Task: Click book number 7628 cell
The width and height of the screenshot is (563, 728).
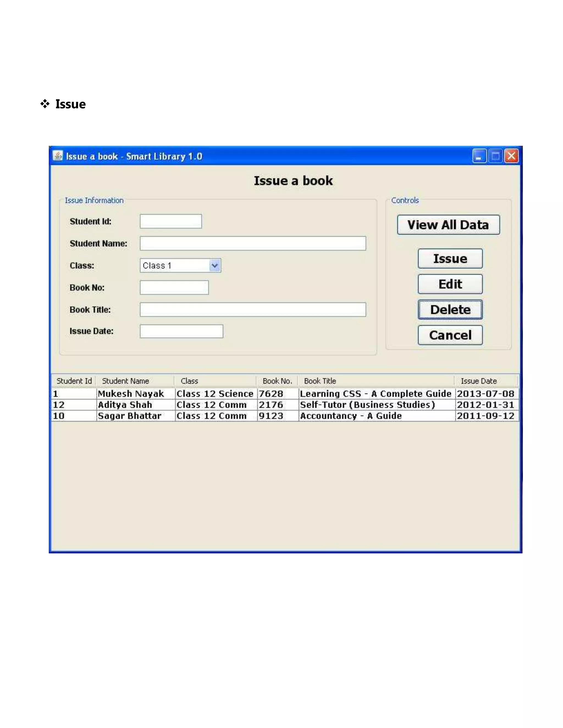Action: 278,394
